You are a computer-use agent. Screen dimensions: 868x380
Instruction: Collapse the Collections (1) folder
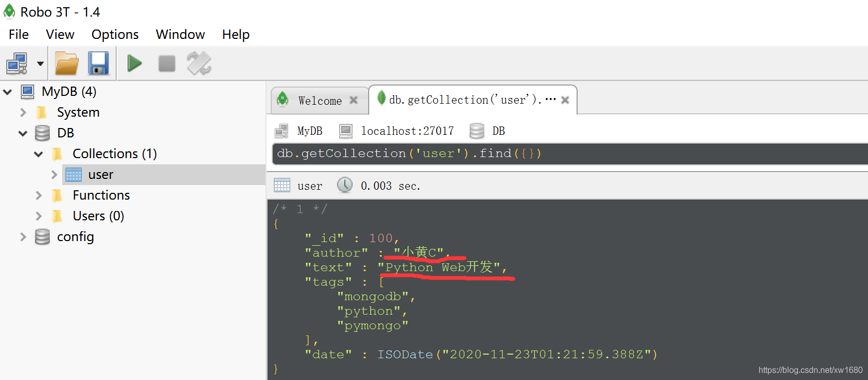pos(38,154)
